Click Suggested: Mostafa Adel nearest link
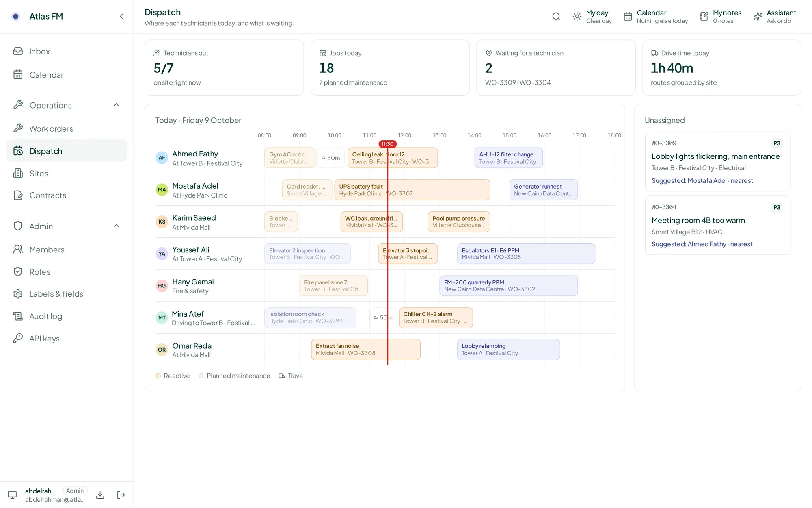This screenshot has height=508, width=812. 702,180
